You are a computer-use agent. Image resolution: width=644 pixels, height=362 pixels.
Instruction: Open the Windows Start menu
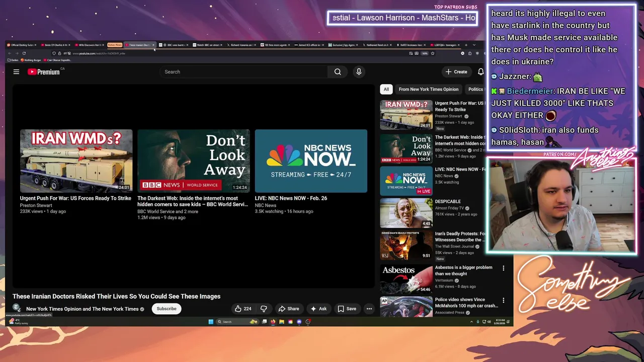(x=210, y=322)
